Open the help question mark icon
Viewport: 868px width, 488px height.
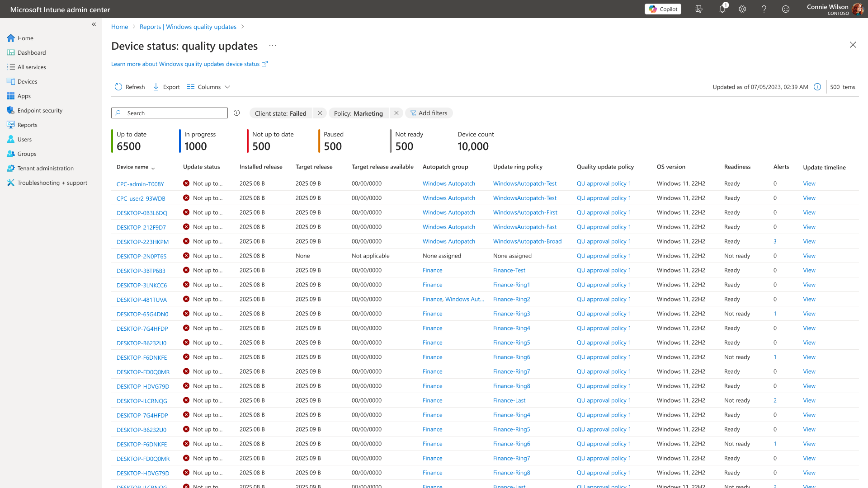coord(764,9)
